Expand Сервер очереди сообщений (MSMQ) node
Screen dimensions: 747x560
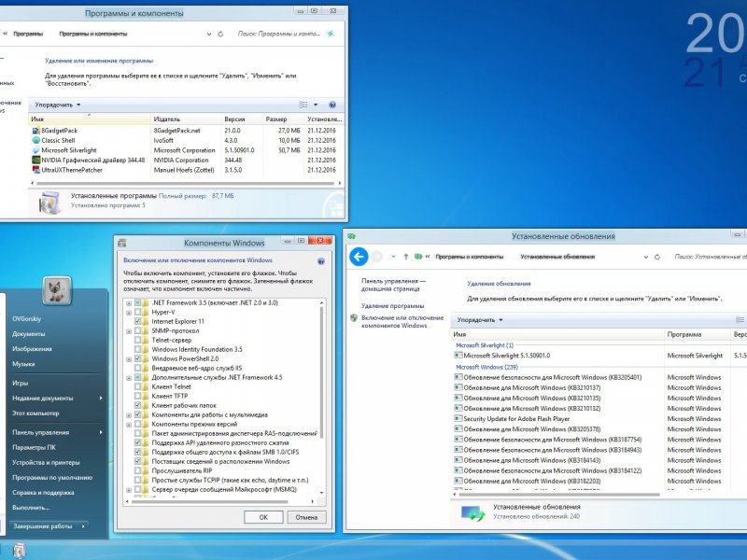129,490
